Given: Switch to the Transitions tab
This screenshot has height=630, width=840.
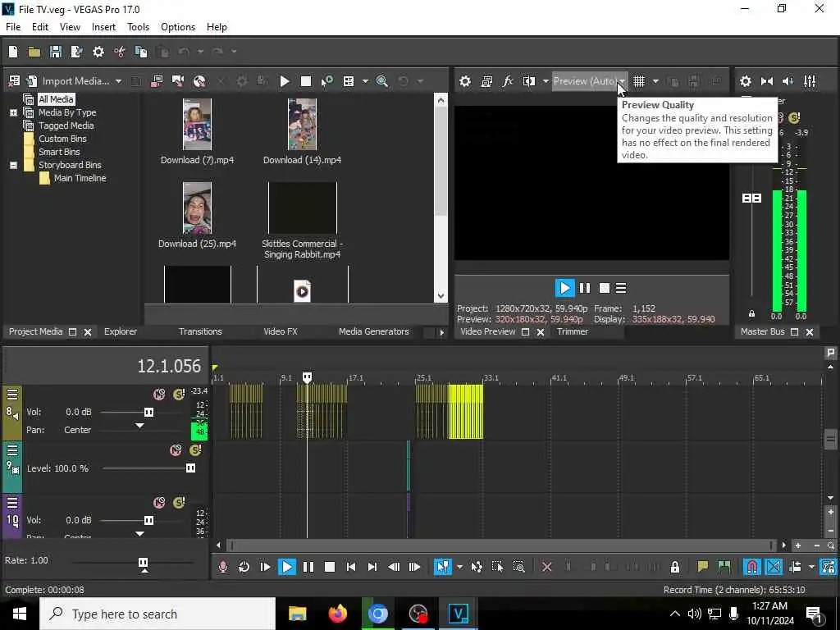Looking at the screenshot, I should [200, 331].
